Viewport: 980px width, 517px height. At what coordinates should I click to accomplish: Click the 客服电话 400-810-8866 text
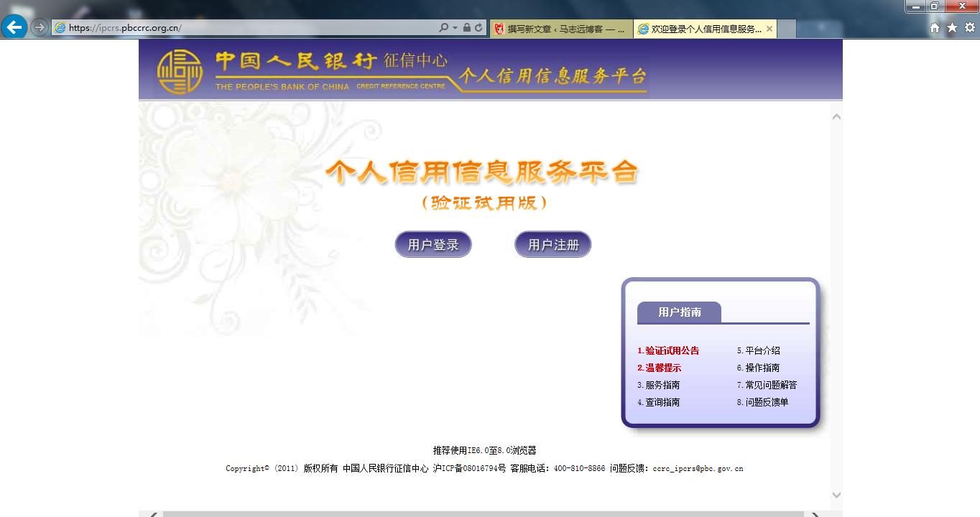point(558,469)
